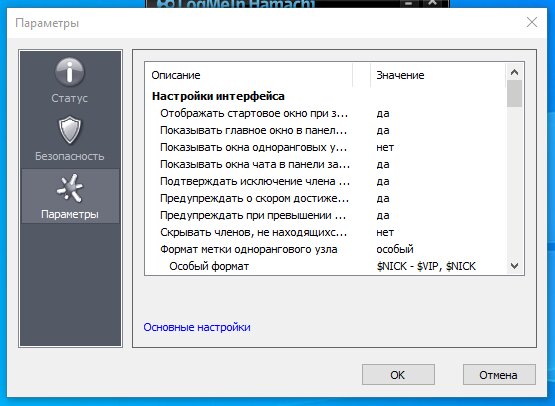Toggle нет value for Показывать окна одноранговых

pos(385,147)
